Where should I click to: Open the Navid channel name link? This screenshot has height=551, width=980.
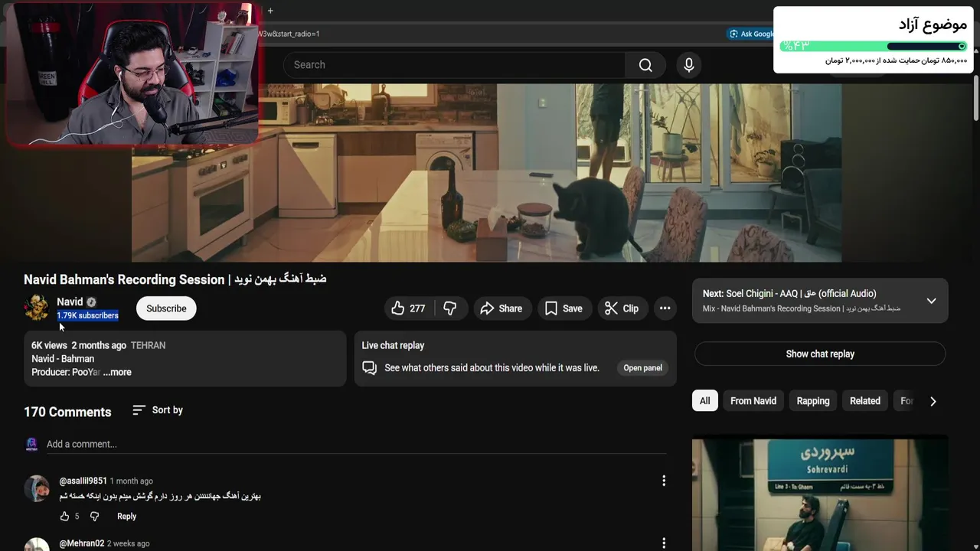(x=70, y=302)
